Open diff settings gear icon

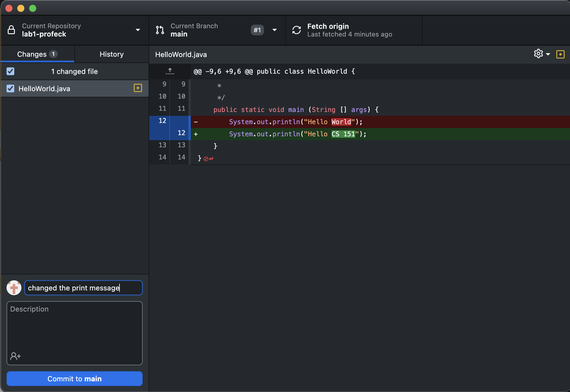click(538, 54)
